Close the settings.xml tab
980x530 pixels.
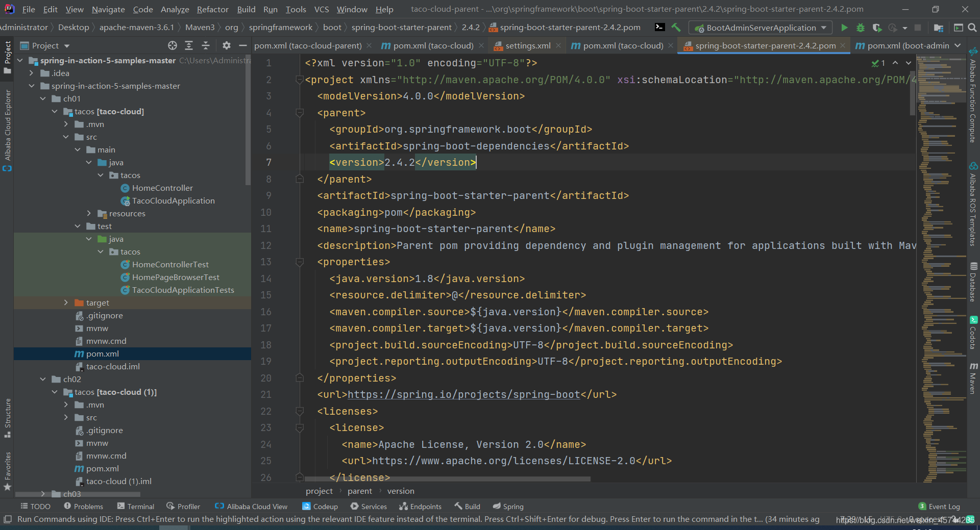pos(558,45)
